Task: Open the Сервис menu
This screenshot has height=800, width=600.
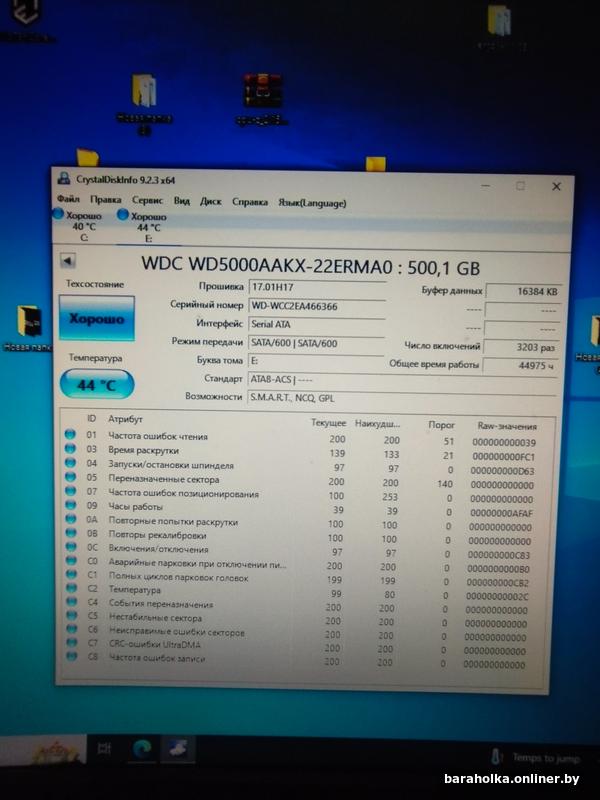Action: pyautogui.click(x=147, y=200)
